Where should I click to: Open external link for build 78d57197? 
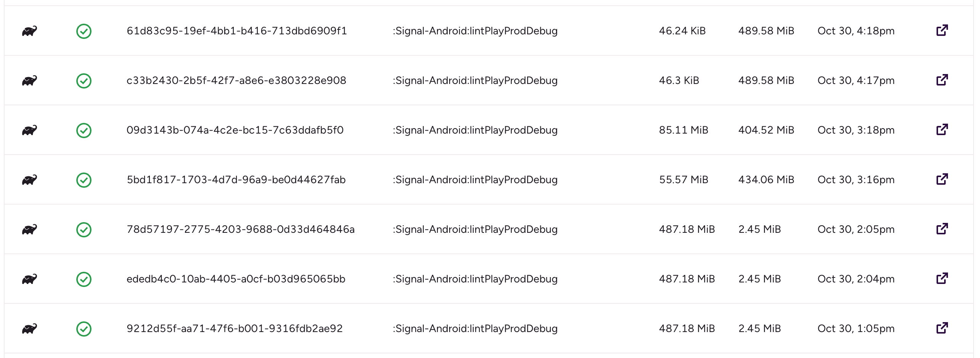point(942,229)
